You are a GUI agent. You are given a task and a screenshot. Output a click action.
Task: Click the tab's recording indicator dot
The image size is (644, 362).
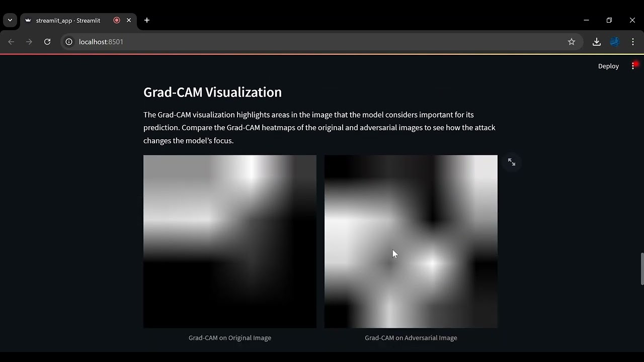click(x=117, y=20)
